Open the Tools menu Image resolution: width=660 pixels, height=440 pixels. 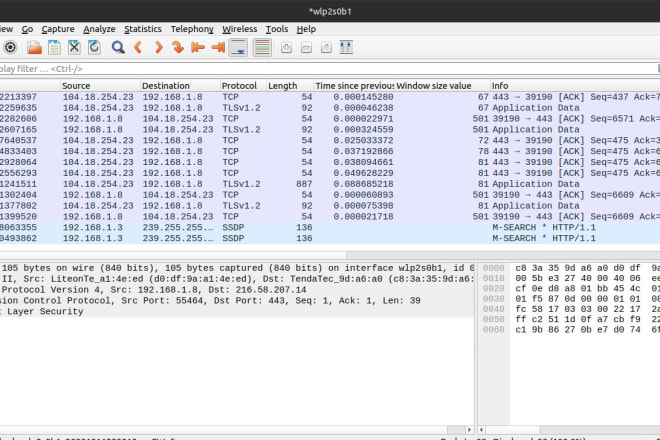[277, 29]
